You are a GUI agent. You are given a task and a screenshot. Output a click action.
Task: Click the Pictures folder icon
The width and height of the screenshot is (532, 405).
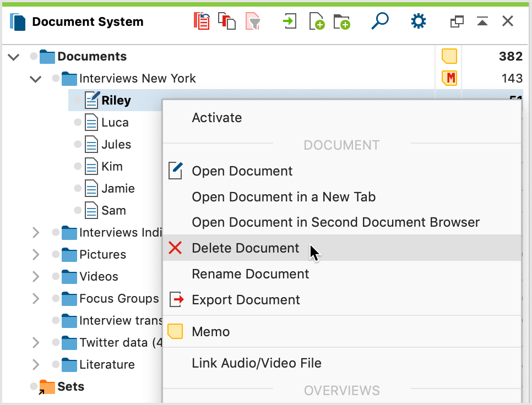(69, 255)
